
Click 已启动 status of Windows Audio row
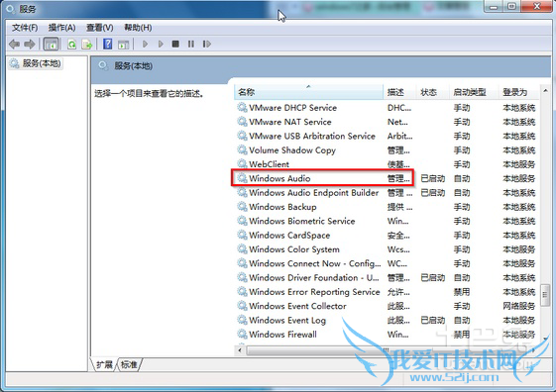click(432, 178)
